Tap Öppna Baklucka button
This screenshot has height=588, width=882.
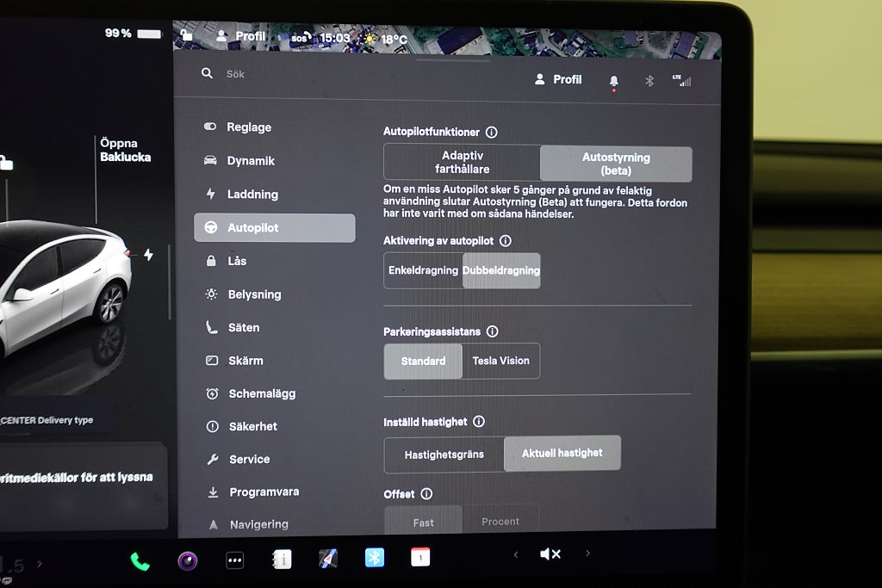click(125, 151)
